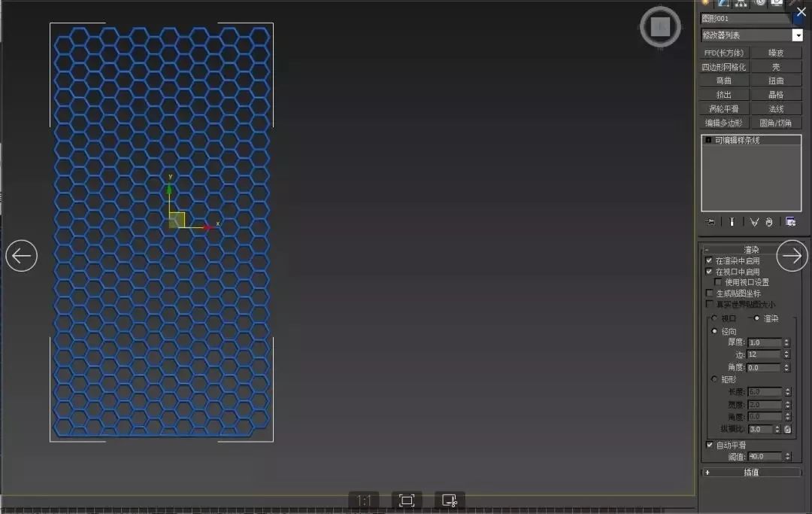Open the Motion panel tab icon
This screenshot has height=514, width=812.
[x=759, y=3]
